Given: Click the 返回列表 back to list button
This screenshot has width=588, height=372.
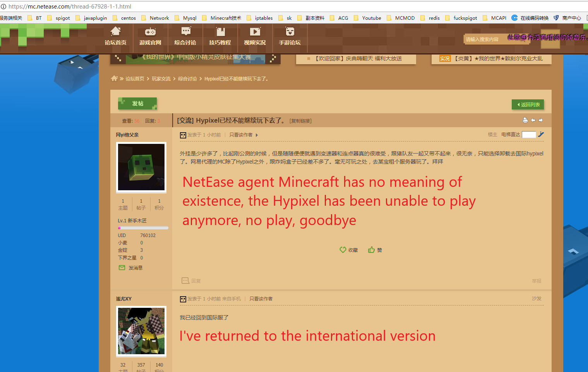Looking at the screenshot, I should click(528, 104).
